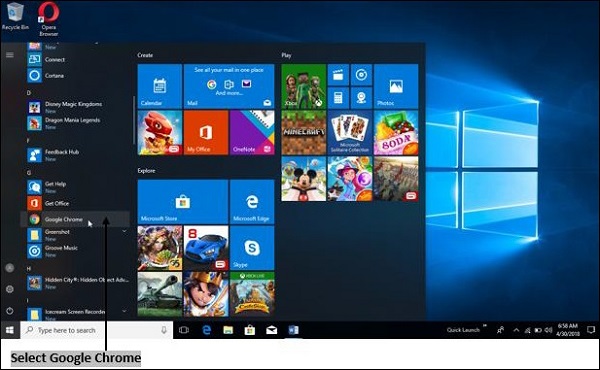This screenshot has height=370, width=600.
Task: Open the Skype tile
Action: coord(252,248)
